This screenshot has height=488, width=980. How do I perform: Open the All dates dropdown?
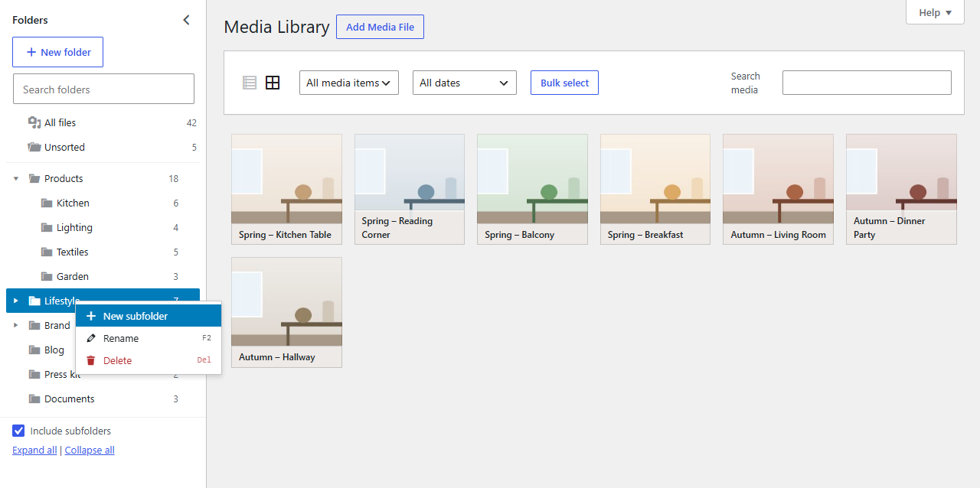coord(465,83)
